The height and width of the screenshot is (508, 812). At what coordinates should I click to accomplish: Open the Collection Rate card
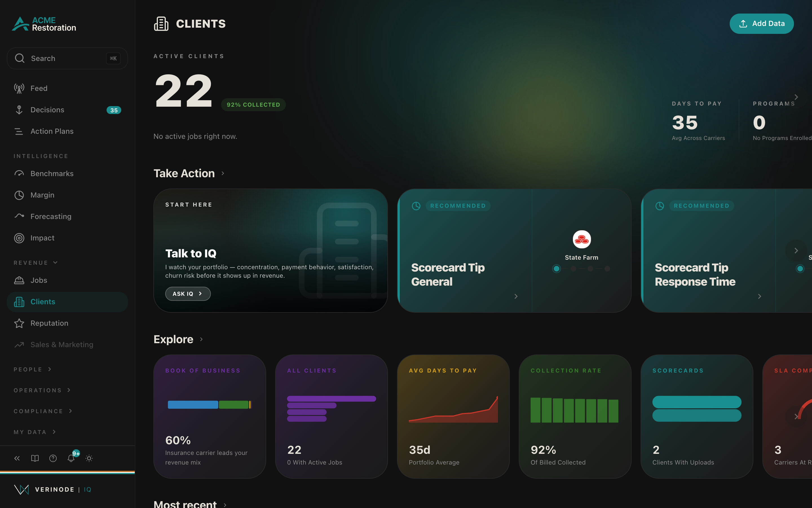pyautogui.click(x=575, y=417)
